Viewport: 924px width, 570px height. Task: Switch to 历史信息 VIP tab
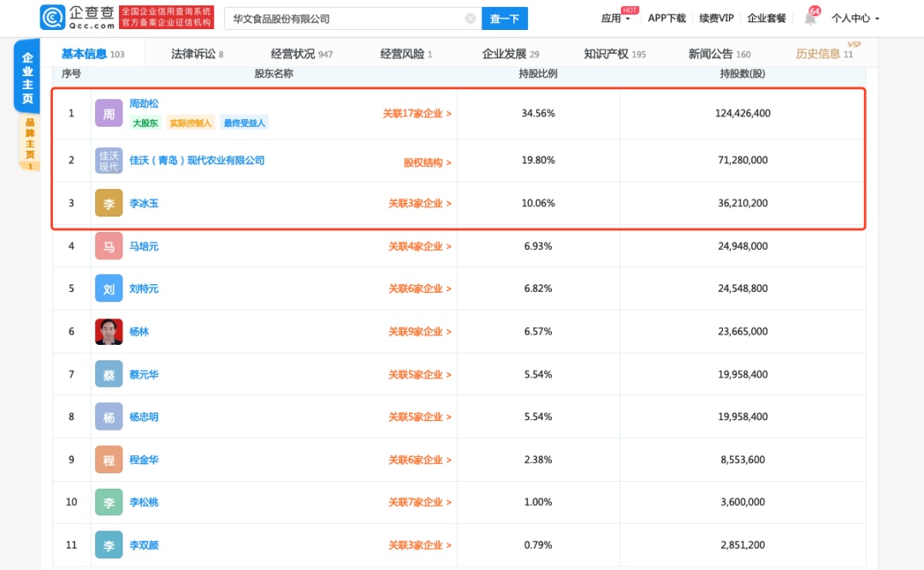click(x=825, y=54)
